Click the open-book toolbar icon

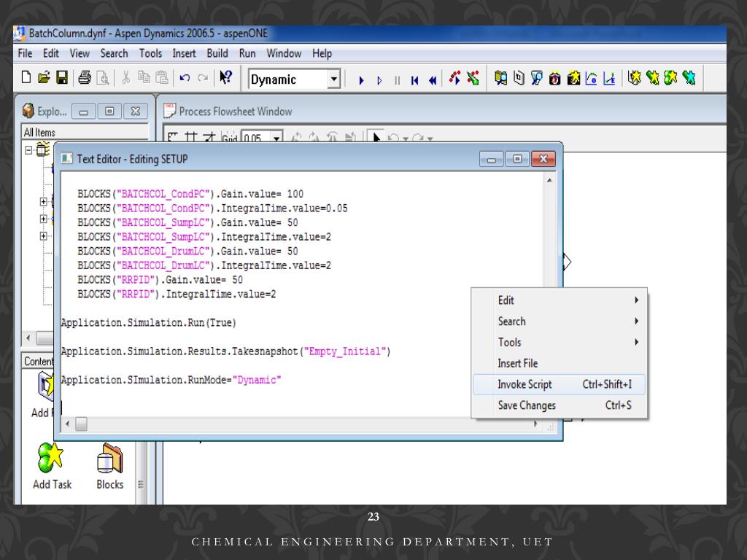500,77
